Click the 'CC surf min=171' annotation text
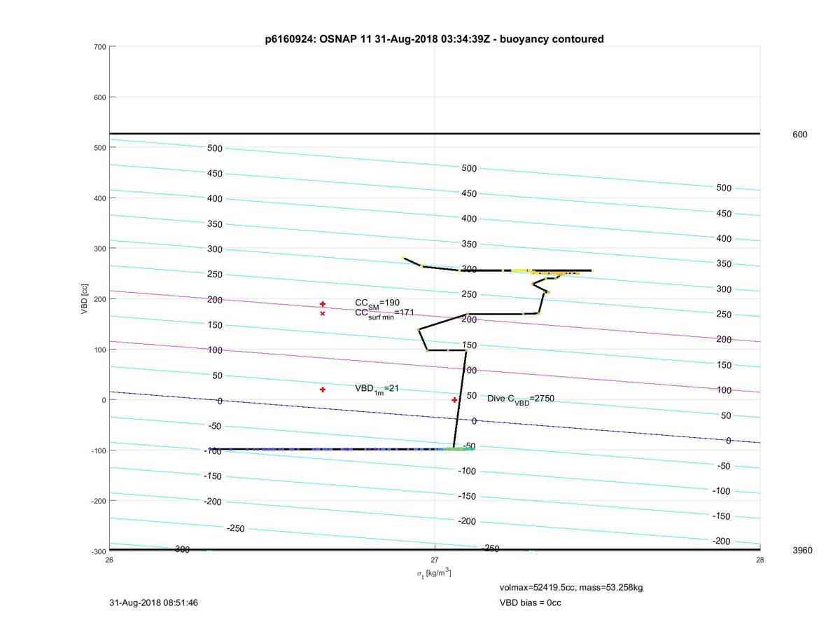This screenshot has height=620, width=840. coord(384,313)
